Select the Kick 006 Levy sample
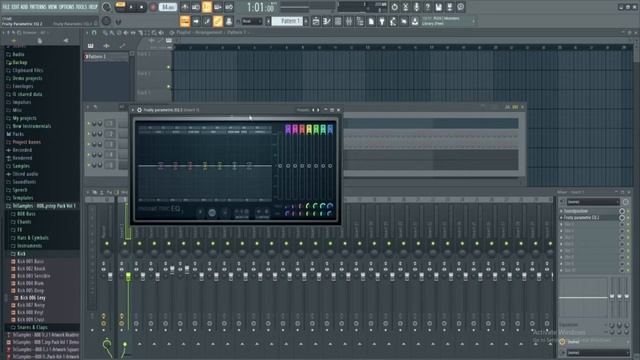The width and height of the screenshot is (640, 360). point(33,298)
